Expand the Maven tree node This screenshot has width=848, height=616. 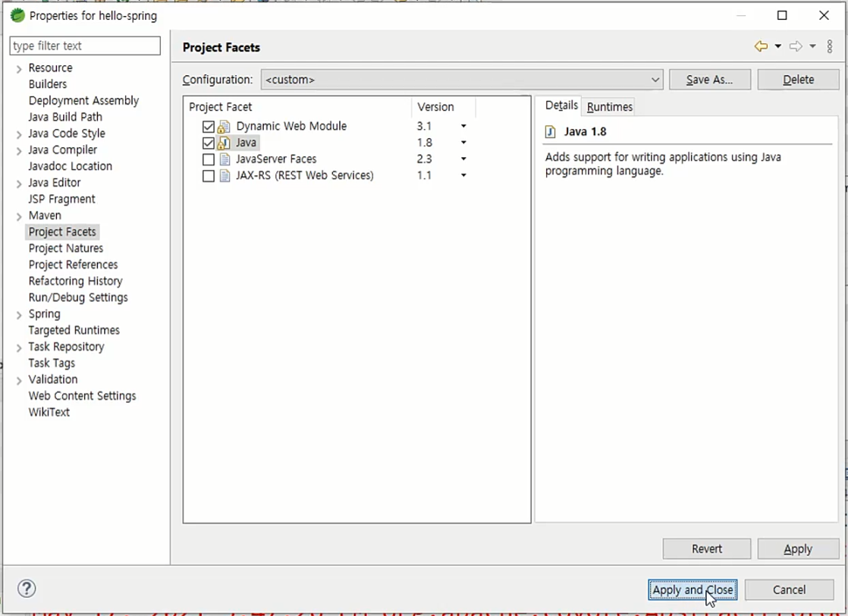pyautogui.click(x=19, y=216)
